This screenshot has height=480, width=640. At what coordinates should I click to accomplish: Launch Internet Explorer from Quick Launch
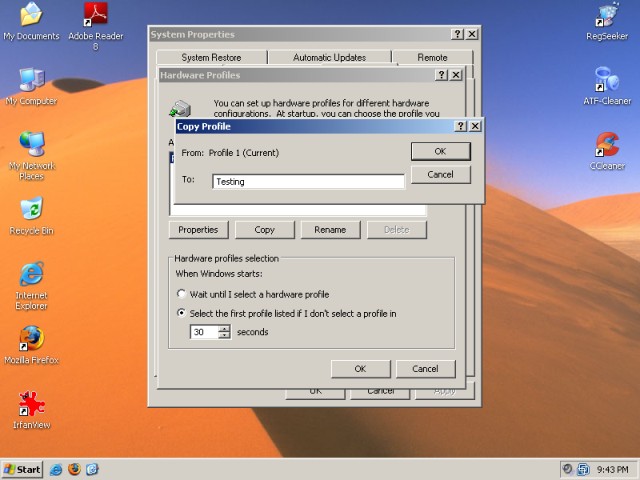(x=56, y=469)
